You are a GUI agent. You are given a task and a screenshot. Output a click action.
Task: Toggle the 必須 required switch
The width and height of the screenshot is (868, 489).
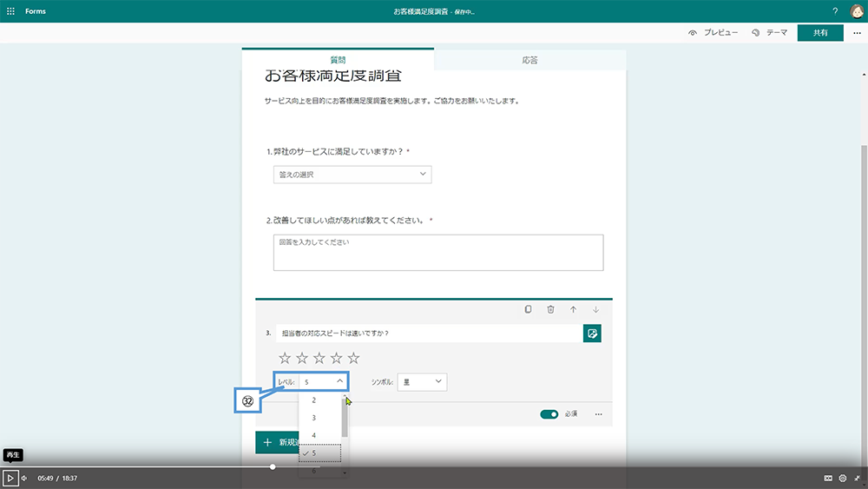pos(549,414)
